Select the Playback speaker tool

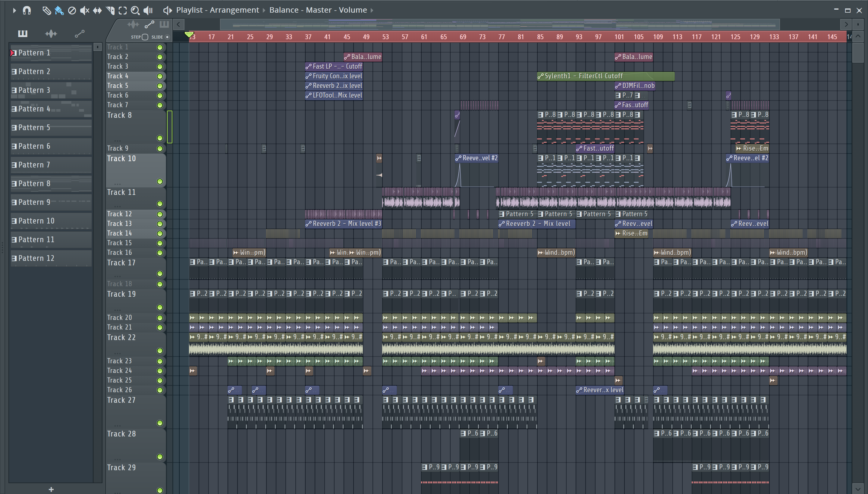(148, 11)
